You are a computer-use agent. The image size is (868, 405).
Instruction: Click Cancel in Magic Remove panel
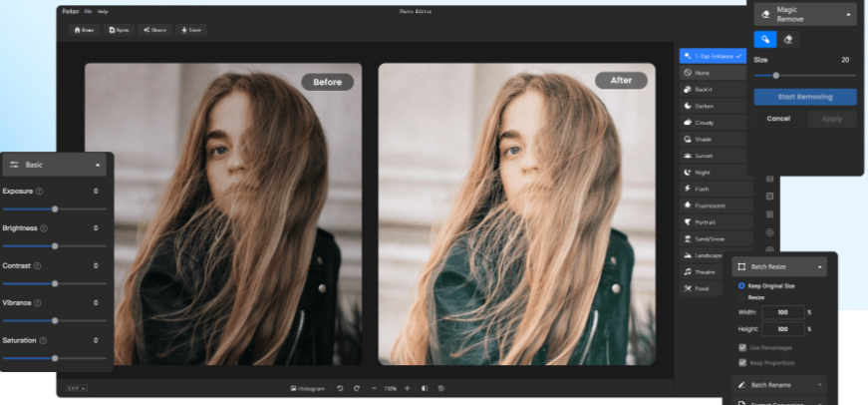tap(778, 119)
